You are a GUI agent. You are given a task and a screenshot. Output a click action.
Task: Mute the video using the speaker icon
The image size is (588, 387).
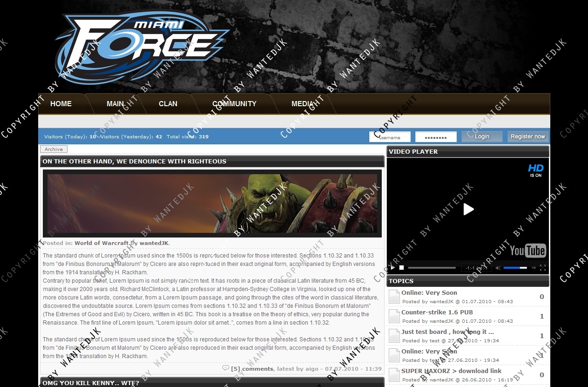pos(498,268)
